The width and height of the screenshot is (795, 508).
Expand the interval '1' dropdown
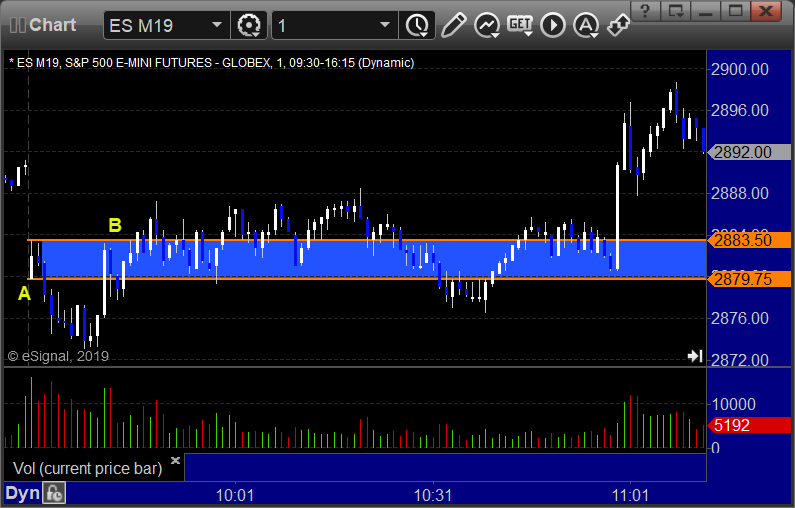coord(385,25)
